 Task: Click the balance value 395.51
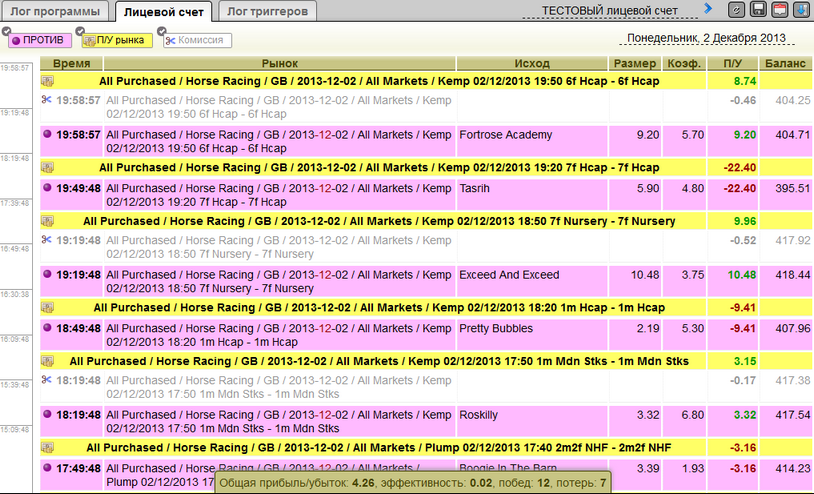point(793,188)
